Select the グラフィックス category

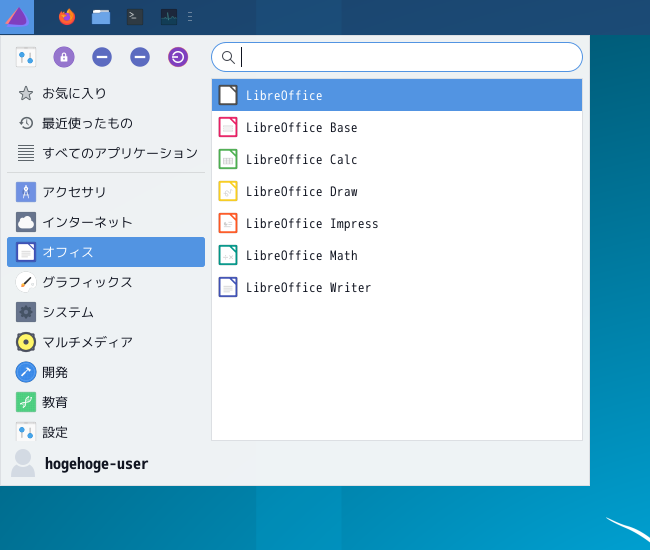click(106, 282)
